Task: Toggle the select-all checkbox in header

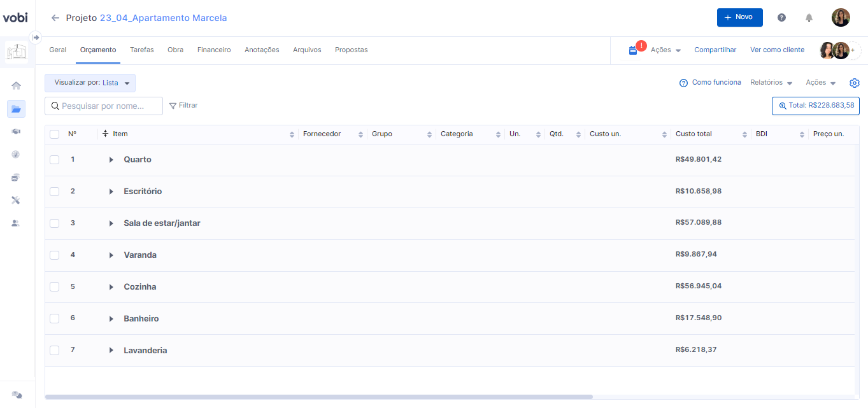Action: tap(55, 134)
